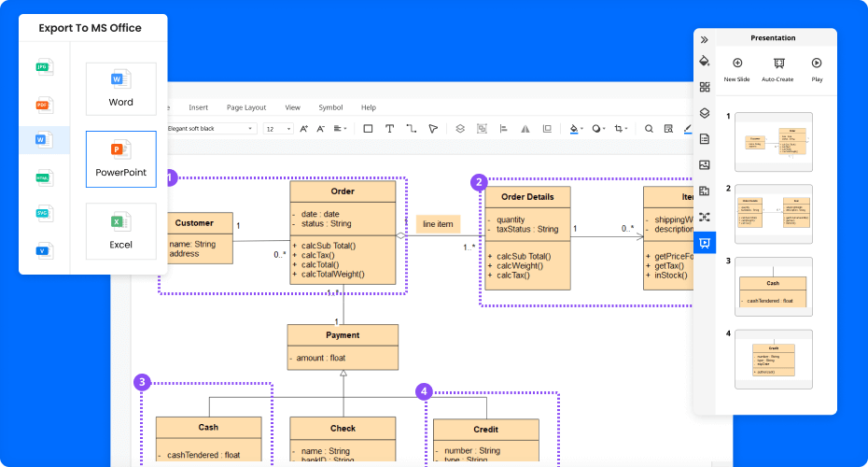Screen dimensions: 868x467
Task: Export the diagram to Excel
Action: tap(120, 231)
